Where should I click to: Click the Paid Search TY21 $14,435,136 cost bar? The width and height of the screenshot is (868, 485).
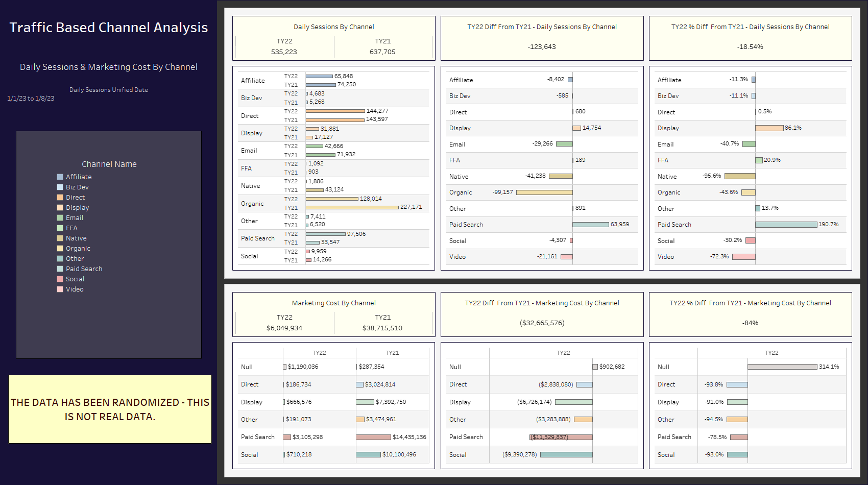point(373,437)
